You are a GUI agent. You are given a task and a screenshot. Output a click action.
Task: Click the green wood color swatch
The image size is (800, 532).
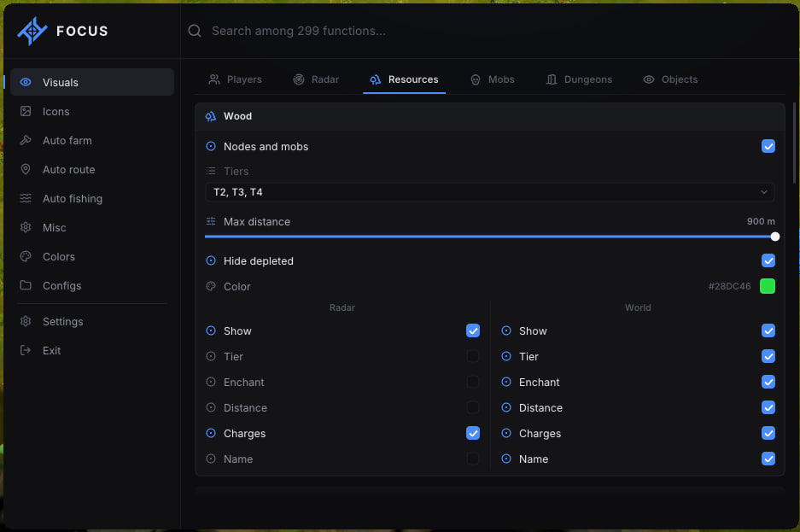(768, 286)
